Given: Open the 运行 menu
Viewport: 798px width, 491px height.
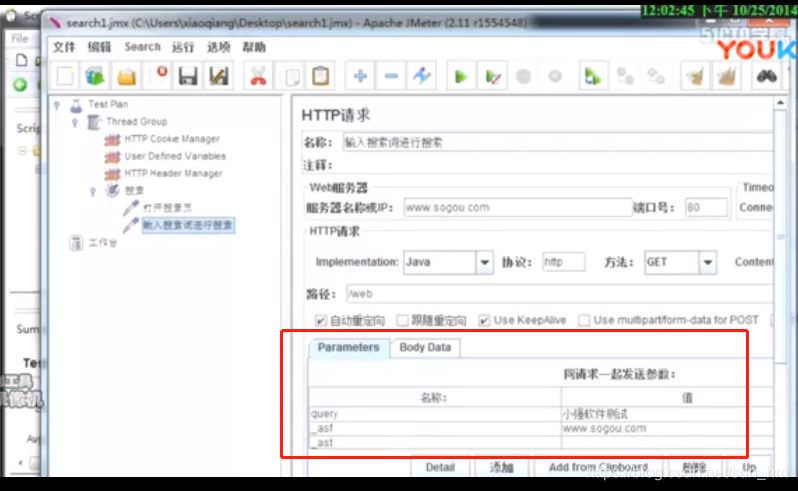Looking at the screenshot, I should click(183, 47).
